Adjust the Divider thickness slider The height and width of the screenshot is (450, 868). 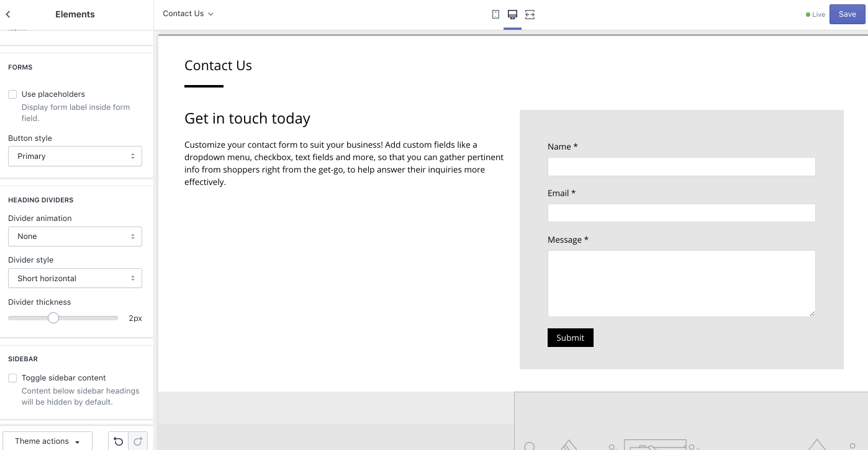[x=53, y=317]
